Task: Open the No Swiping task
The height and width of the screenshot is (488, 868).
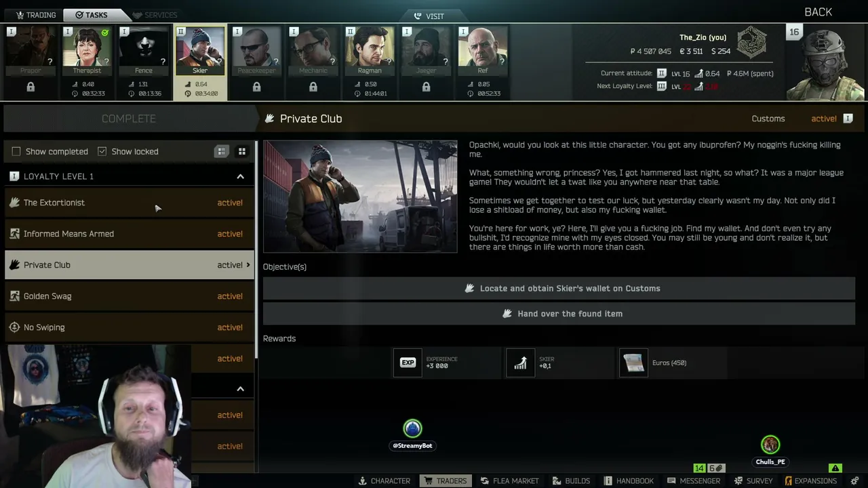Action: click(129, 327)
